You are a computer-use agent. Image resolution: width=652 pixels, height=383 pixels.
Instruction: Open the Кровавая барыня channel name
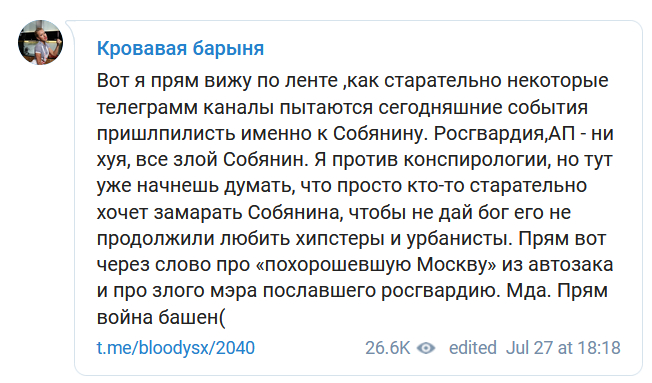pyautogui.click(x=180, y=48)
